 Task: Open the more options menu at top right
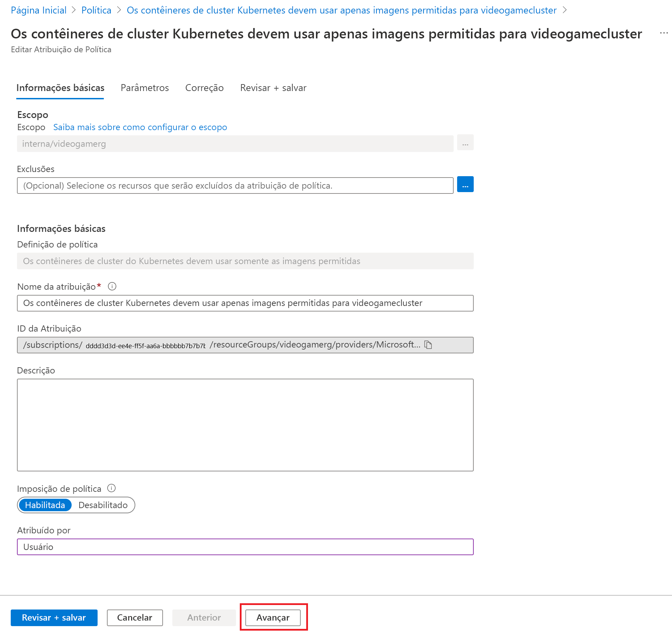pos(664,33)
